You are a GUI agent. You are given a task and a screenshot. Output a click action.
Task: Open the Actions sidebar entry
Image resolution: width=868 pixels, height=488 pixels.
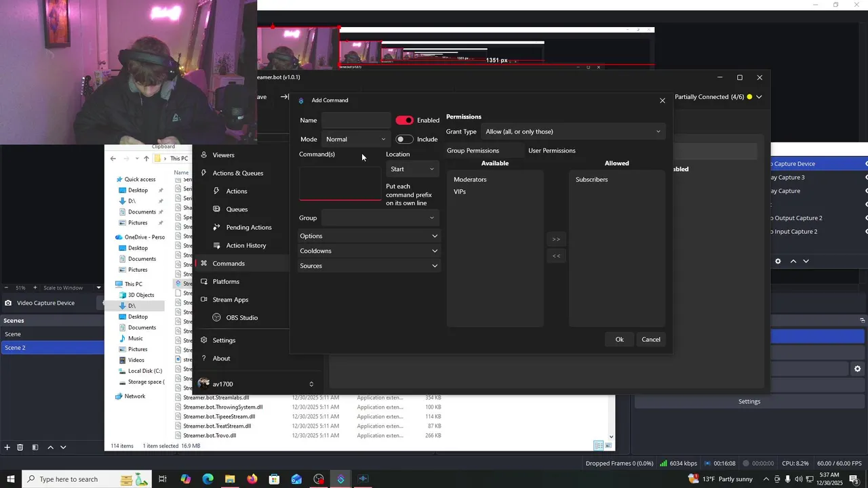[236, 191]
